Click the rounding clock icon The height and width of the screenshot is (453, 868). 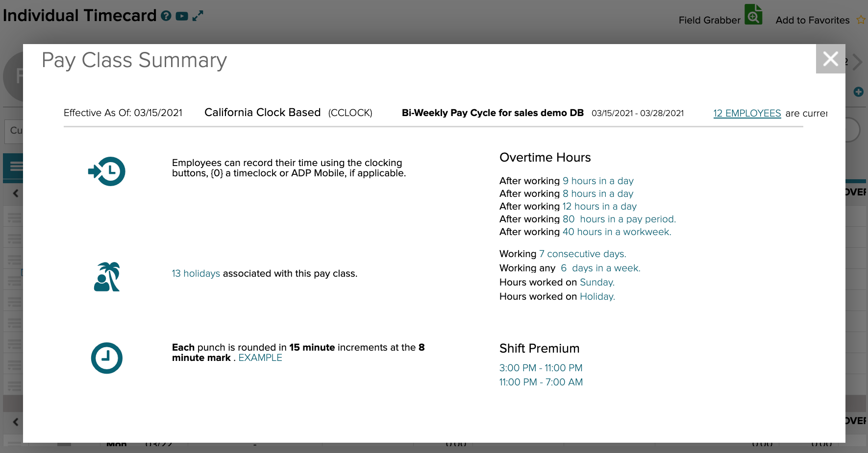pyautogui.click(x=107, y=358)
